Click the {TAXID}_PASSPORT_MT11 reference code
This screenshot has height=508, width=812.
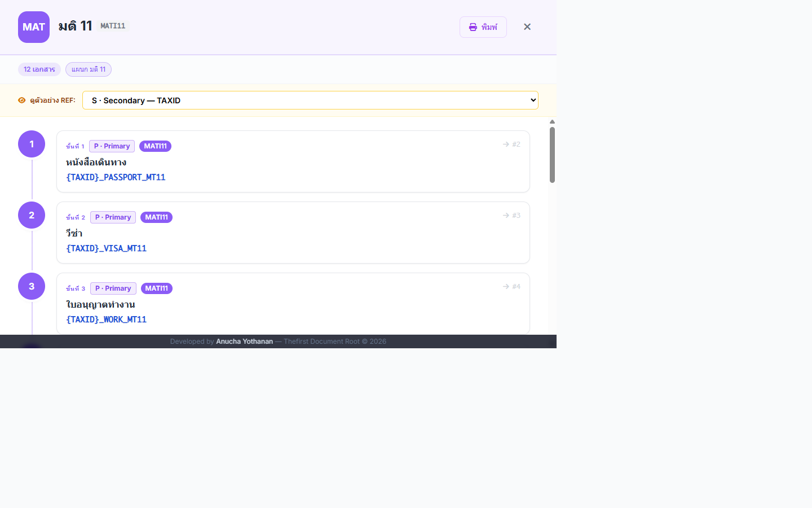tap(116, 177)
